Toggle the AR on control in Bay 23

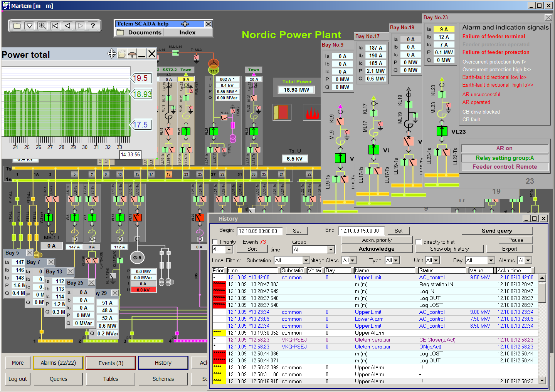(504, 148)
